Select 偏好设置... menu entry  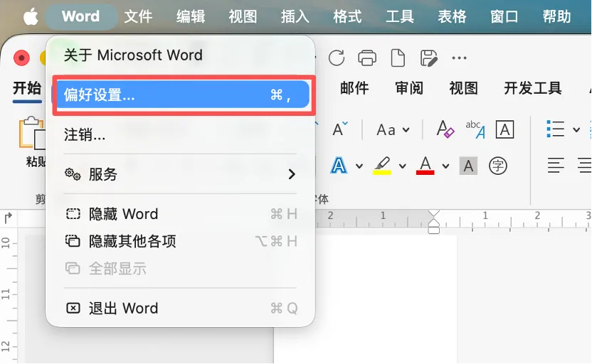[x=181, y=95]
